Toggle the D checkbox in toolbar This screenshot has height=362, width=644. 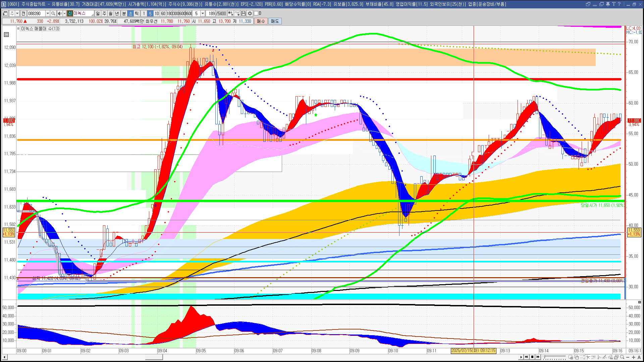[256, 13]
